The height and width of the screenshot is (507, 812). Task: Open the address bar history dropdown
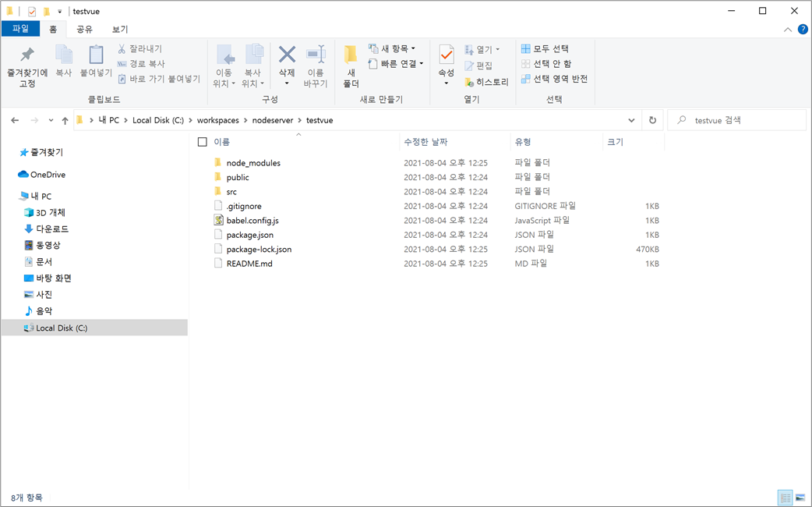[x=631, y=120]
